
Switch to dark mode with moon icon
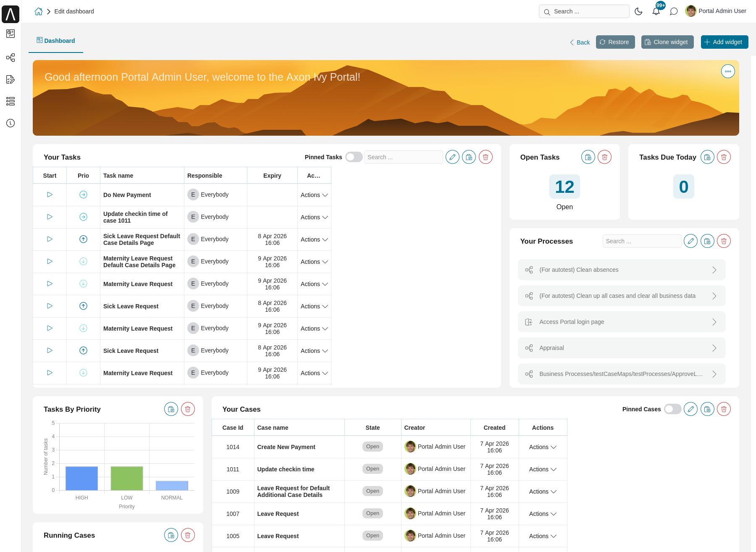click(638, 11)
